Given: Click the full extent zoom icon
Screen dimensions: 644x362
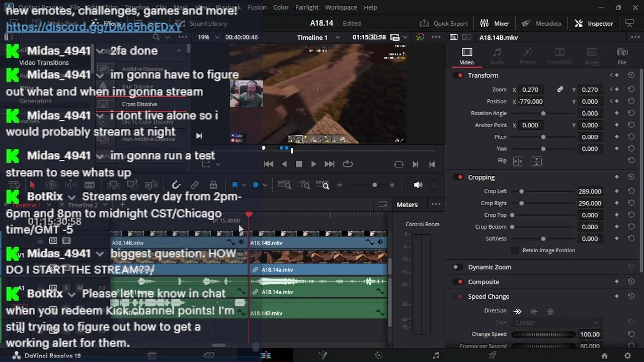Looking at the screenshot, I should click(284, 185).
